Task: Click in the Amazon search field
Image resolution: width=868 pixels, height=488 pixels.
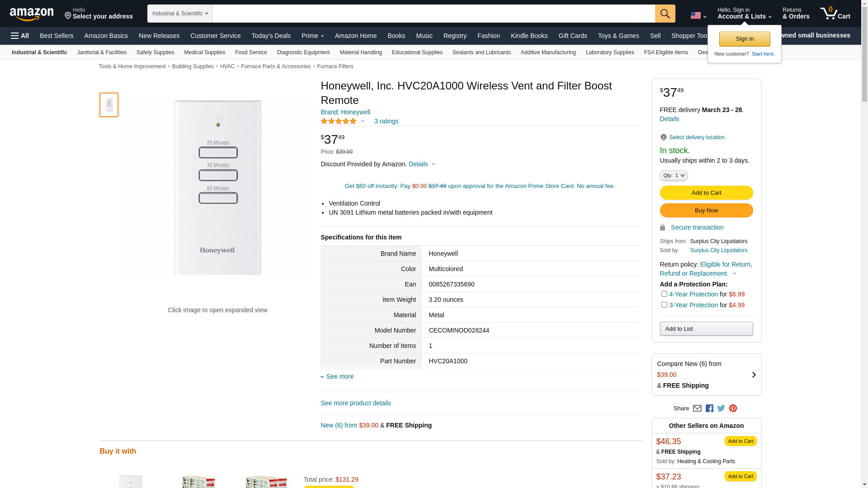Action: coord(433,14)
